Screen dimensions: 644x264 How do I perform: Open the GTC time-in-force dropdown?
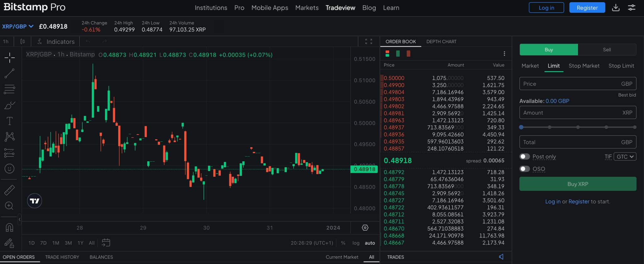pos(625,157)
